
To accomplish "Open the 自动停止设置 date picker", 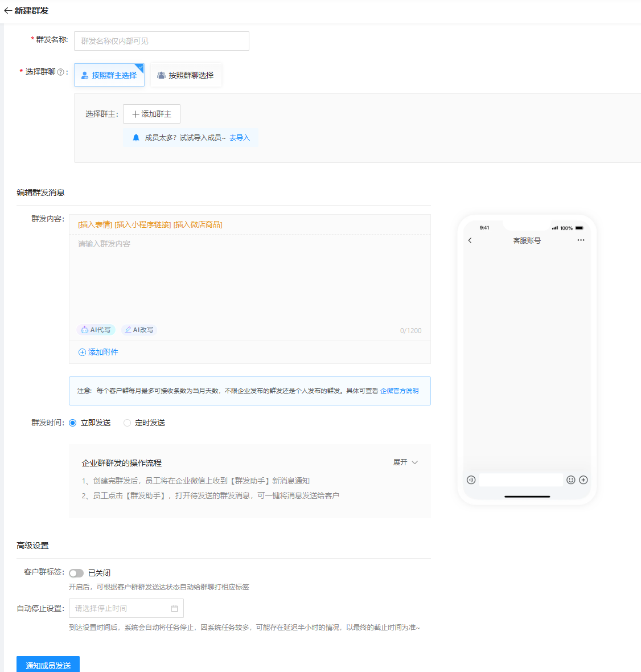I will [126, 608].
